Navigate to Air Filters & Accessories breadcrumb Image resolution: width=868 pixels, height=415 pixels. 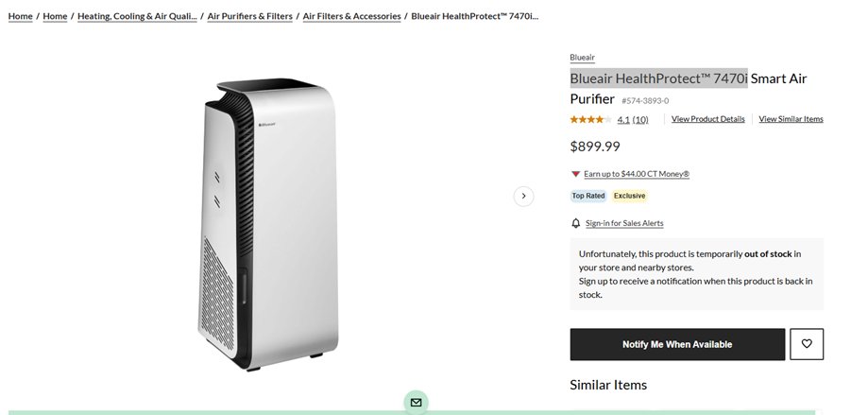coord(351,16)
